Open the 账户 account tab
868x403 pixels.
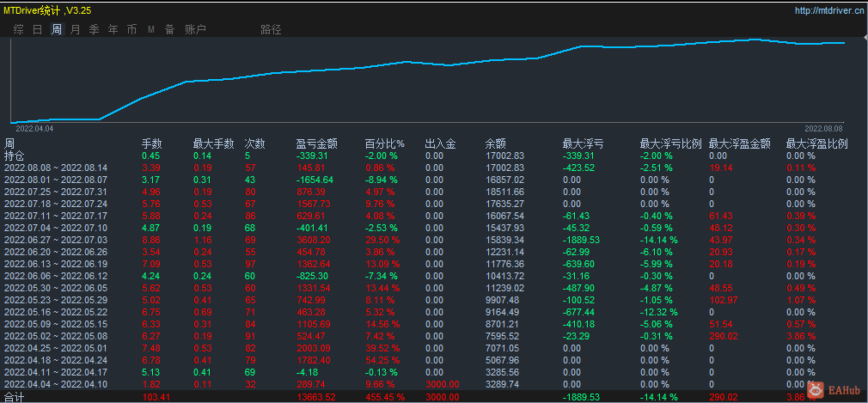(x=195, y=30)
